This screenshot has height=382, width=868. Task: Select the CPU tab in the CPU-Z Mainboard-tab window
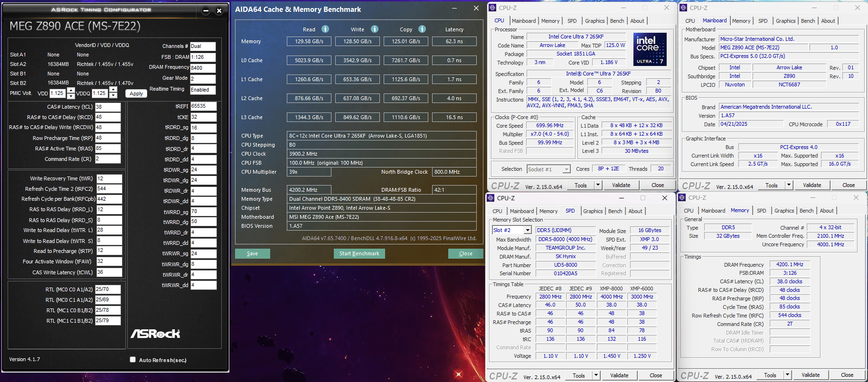pos(690,21)
